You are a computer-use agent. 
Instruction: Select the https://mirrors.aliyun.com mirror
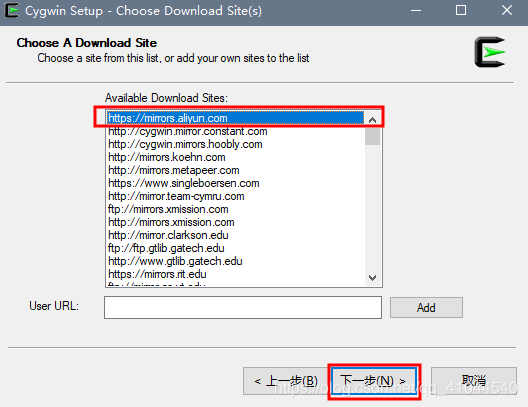[235, 118]
